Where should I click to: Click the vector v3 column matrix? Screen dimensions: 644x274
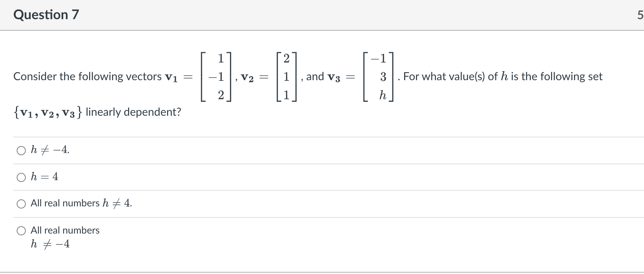(x=378, y=77)
